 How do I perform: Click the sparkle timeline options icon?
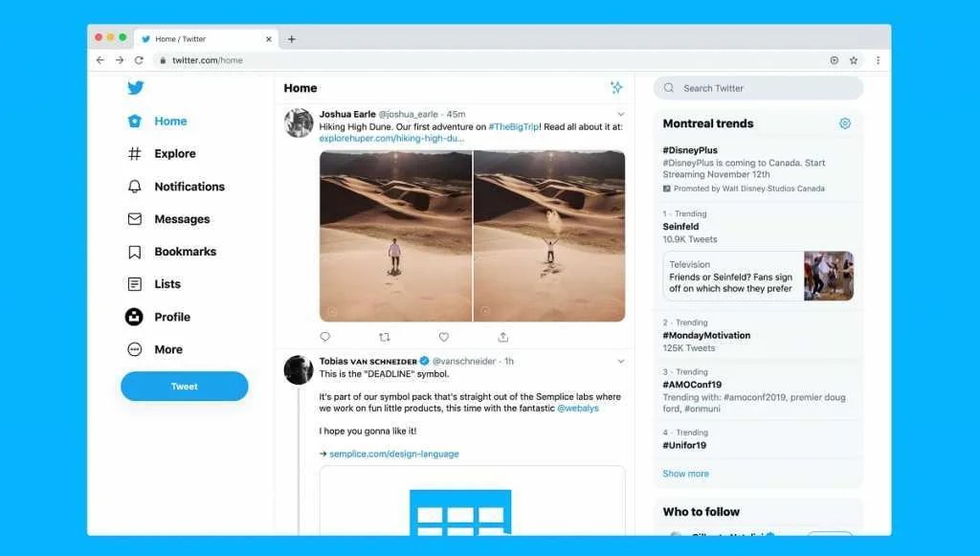[x=618, y=87]
